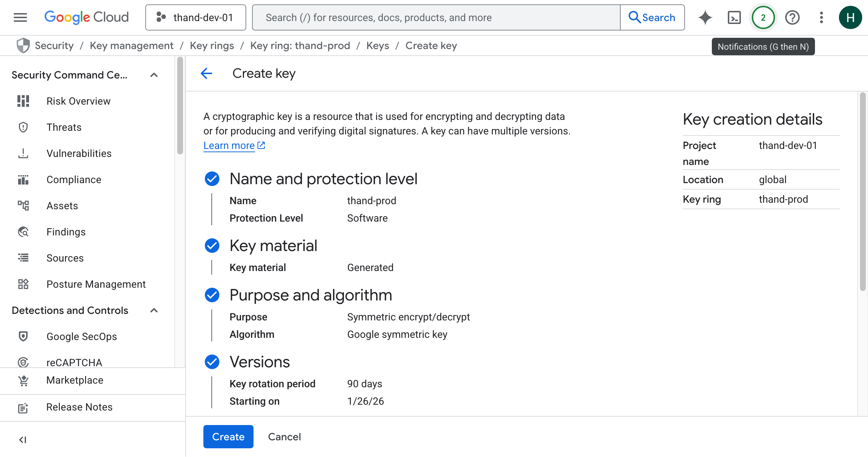Click the checkmark next to Key material
This screenshot has height=457, width=868.
click(x=212, y=246)
